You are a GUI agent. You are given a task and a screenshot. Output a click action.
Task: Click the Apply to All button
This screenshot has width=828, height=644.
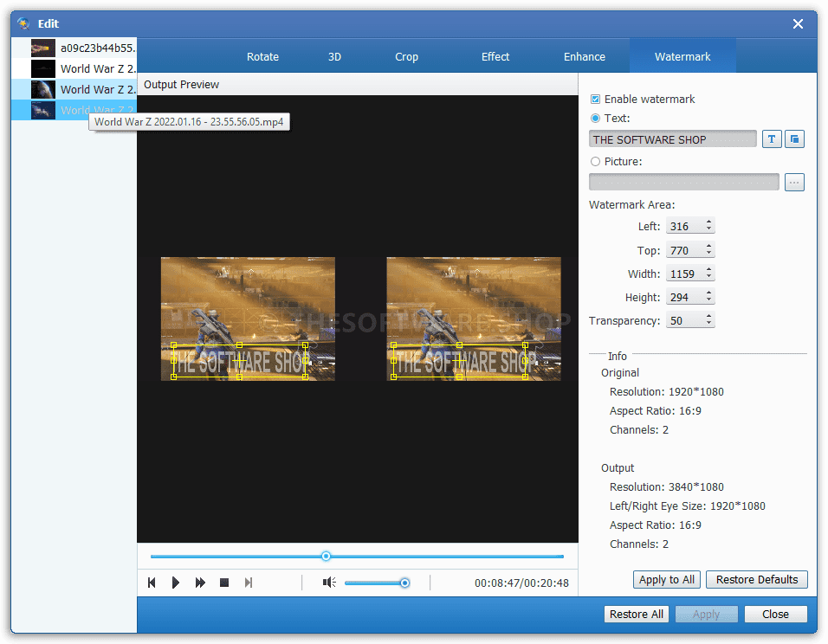(666, 580)
